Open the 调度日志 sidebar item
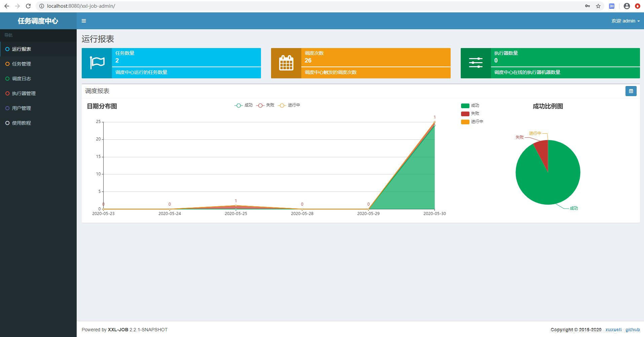This screenshot has width=644, height=337. tap(38, 79)
